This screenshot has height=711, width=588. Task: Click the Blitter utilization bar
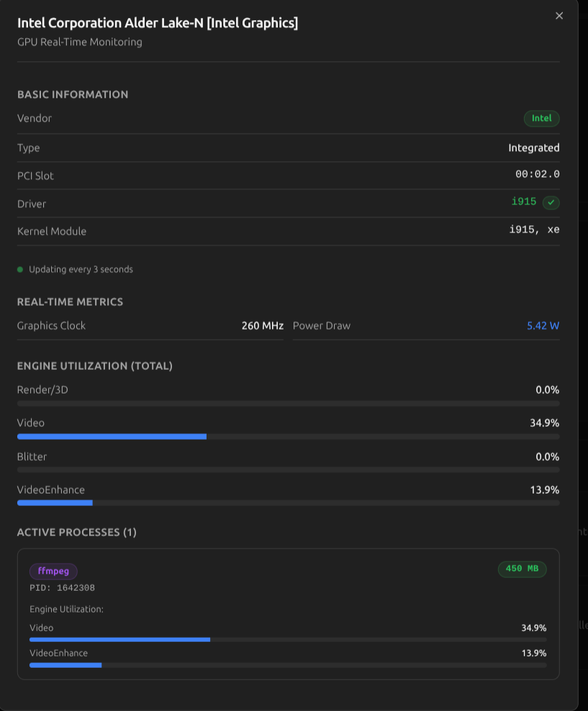(x=288, y=470)
